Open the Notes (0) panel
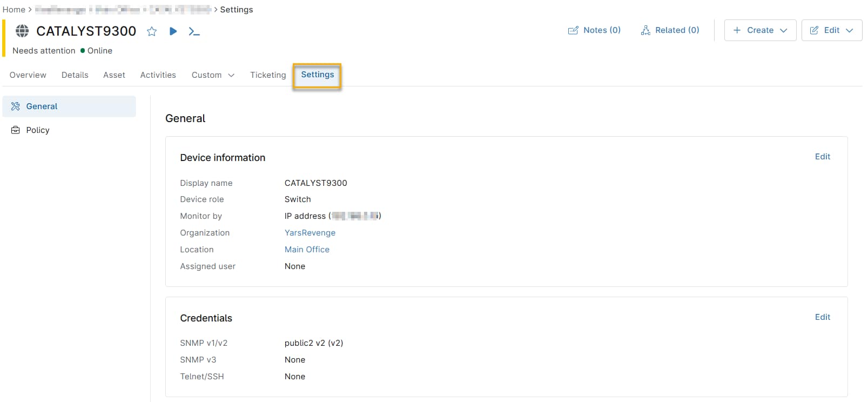 click(x=594, y=30)
